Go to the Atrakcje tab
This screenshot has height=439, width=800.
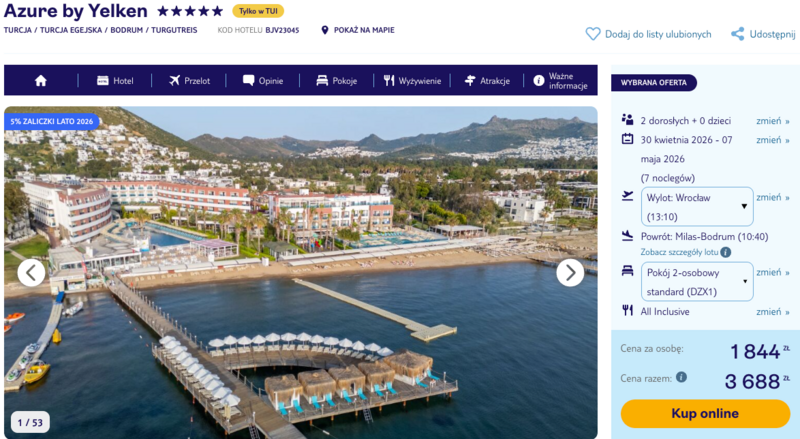coord(487,81)
